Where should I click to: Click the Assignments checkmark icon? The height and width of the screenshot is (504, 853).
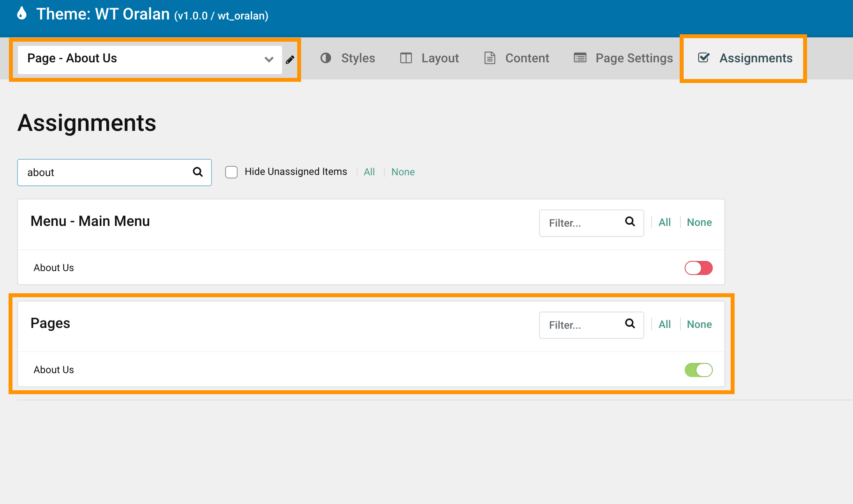click(703, 58)
